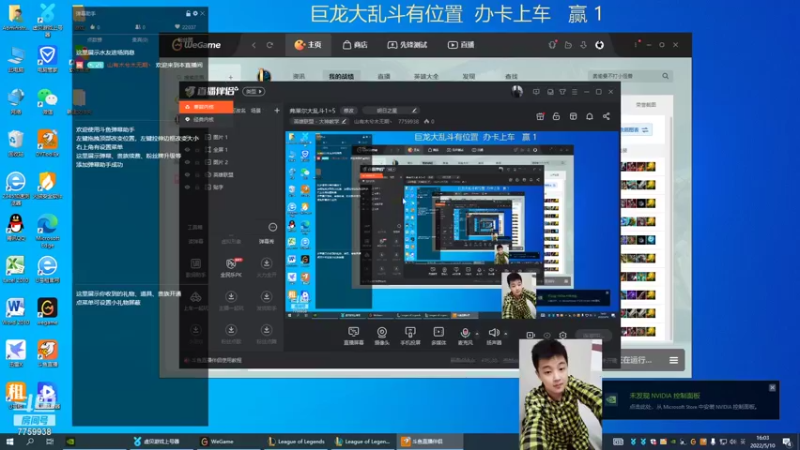Toggle visibility of 图片 1 source
This screenshot has width=800, height=450.
(187, 137)
